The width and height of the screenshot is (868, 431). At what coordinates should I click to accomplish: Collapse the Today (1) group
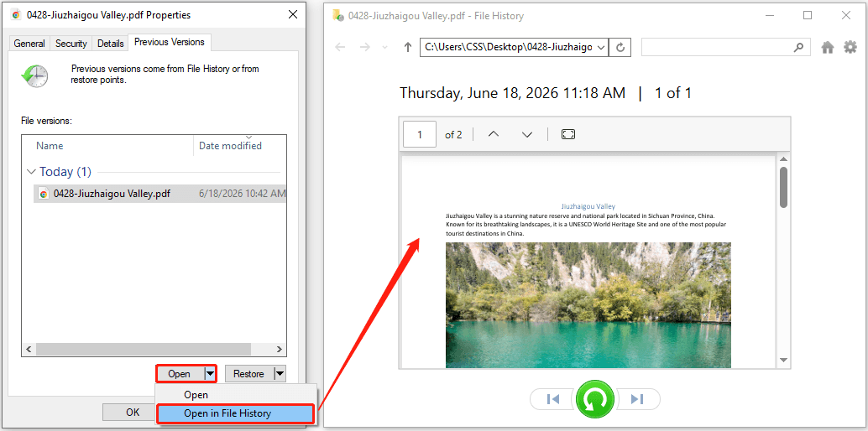[31, 172]
